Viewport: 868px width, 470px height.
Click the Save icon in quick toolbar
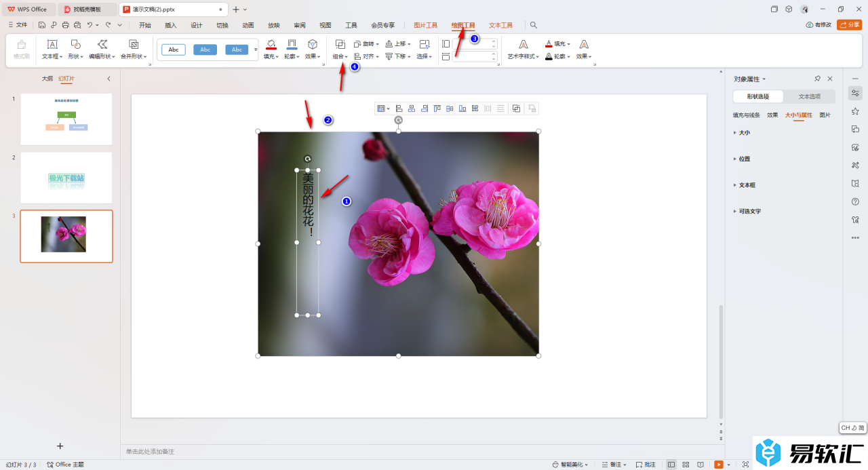pyautogui.click(x=42, y=25)
